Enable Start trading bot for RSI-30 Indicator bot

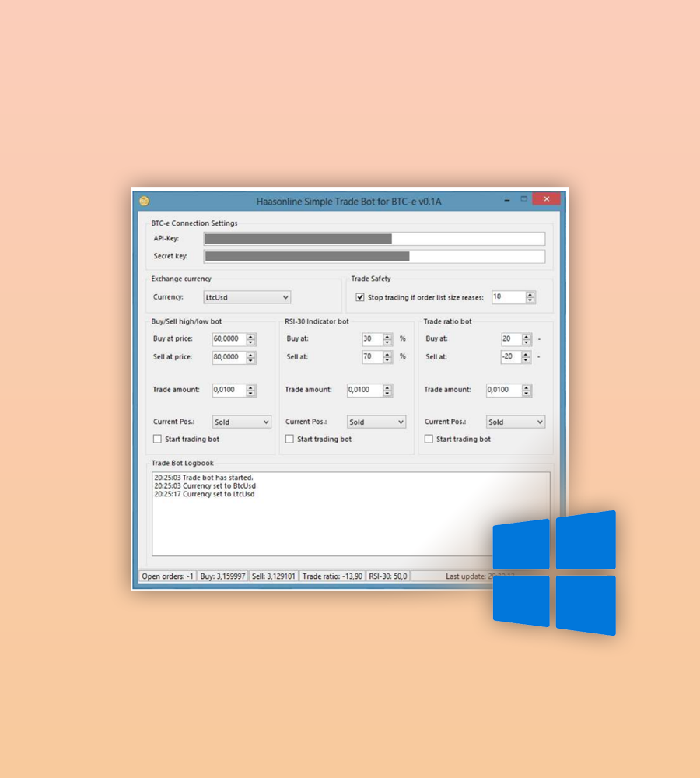(x=290, y=439)
